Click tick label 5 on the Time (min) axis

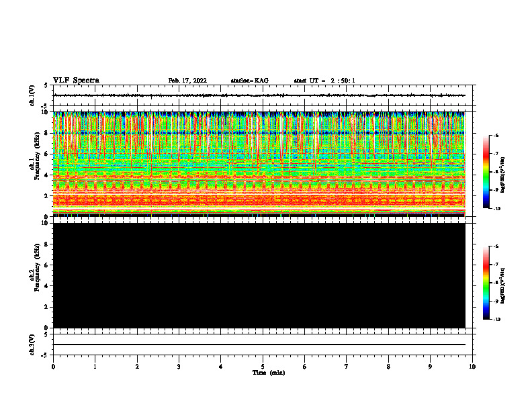pos(263,367)
